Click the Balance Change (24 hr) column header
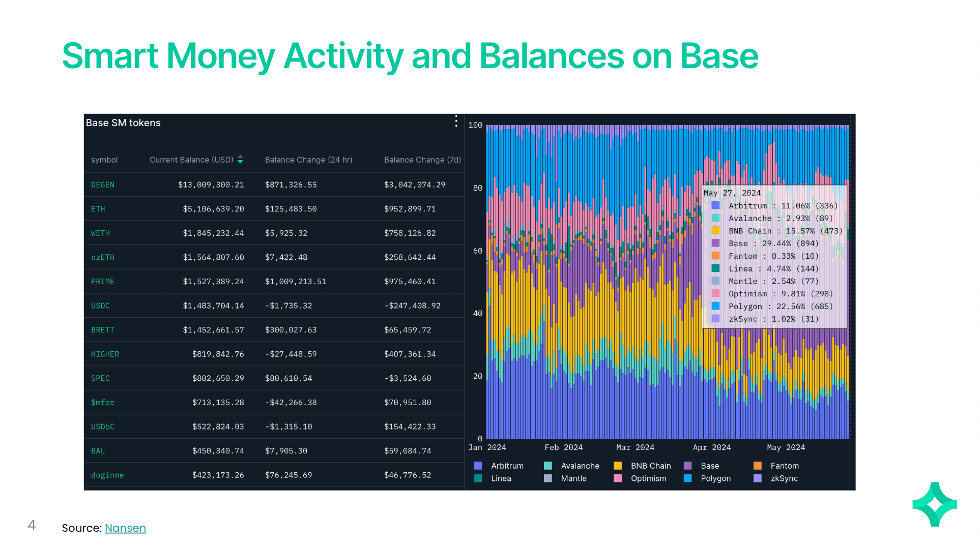This screenshot has height=547, width=980. (x=308, y=160)
